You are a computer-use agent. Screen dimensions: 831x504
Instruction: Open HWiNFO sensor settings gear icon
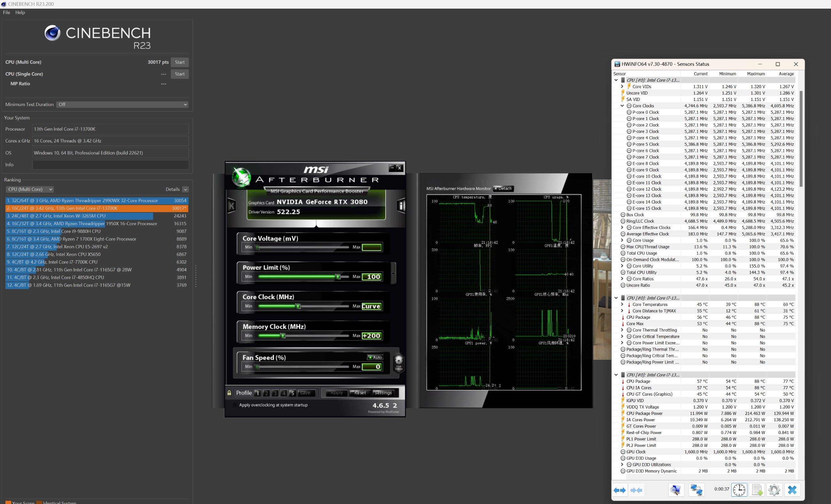774,490
